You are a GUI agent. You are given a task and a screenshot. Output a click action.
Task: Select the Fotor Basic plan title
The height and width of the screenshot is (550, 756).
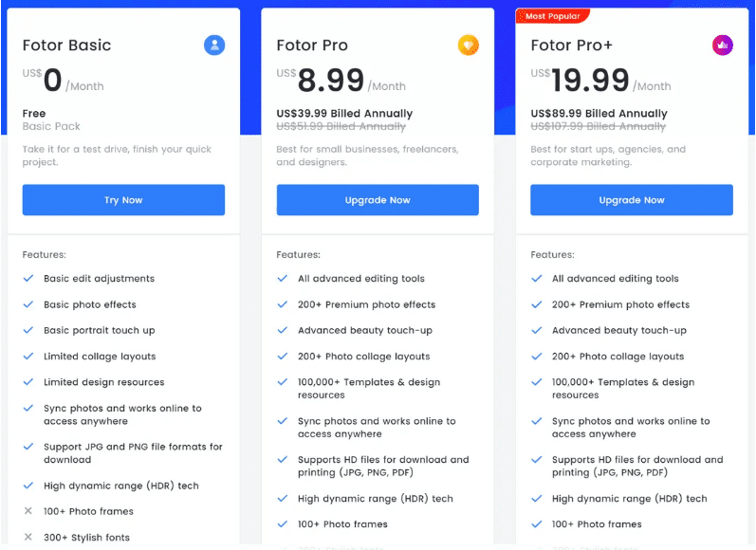click(x=66, y=45)
